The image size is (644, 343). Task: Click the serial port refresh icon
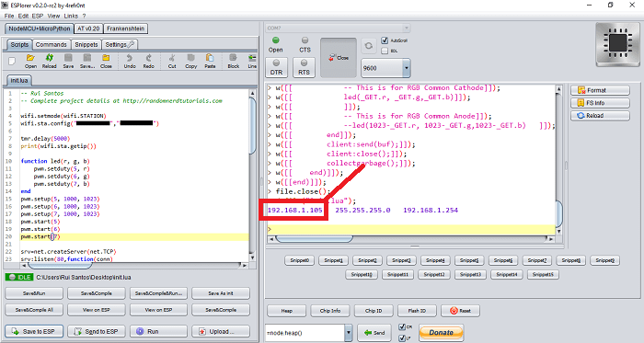pyautogui.click(x=368, y=46)
